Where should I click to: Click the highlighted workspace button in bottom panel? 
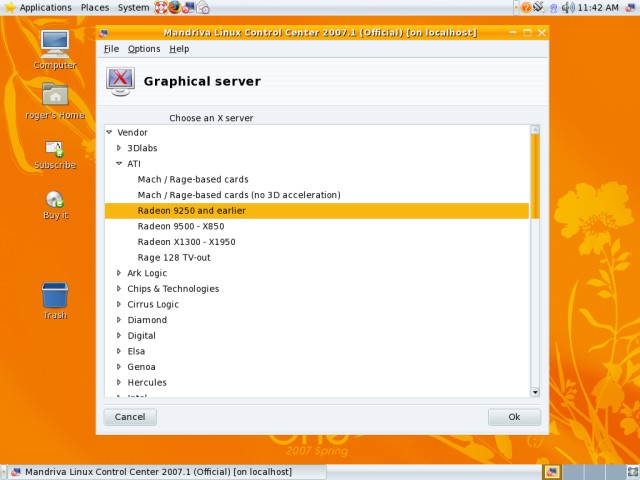pos(552,472)
